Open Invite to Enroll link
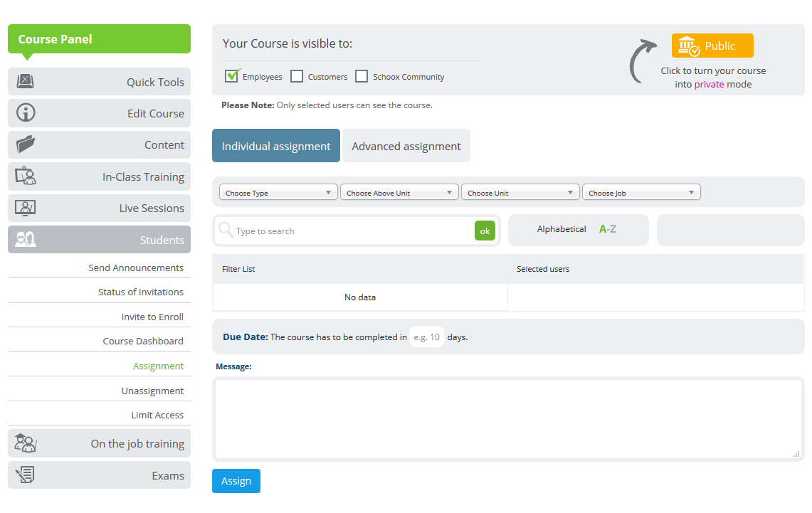 (x=152, y=317)
